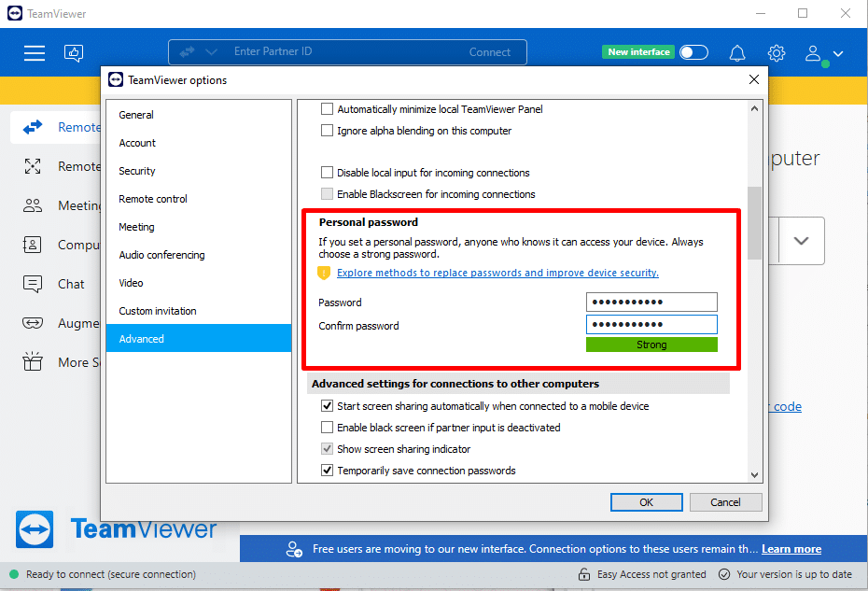The image size is (868, 591).
Task: Open the Meeting people icon in sidebar
Action: click(x=33, y=205)
